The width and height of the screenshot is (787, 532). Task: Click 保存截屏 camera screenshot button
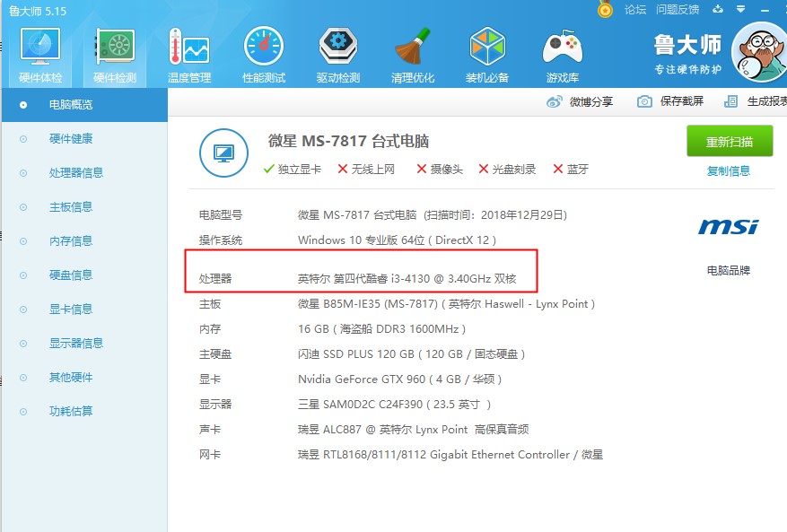tap(670, 101)
